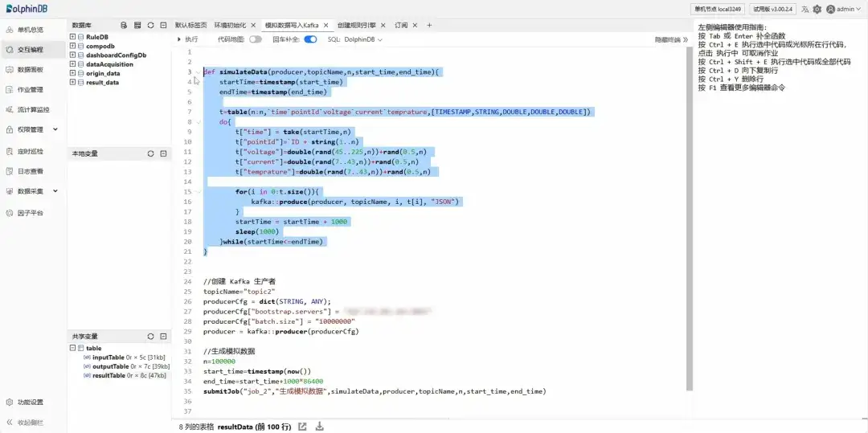
Task: Refresh the 共享变量 panel
Action: click(150, 337)
